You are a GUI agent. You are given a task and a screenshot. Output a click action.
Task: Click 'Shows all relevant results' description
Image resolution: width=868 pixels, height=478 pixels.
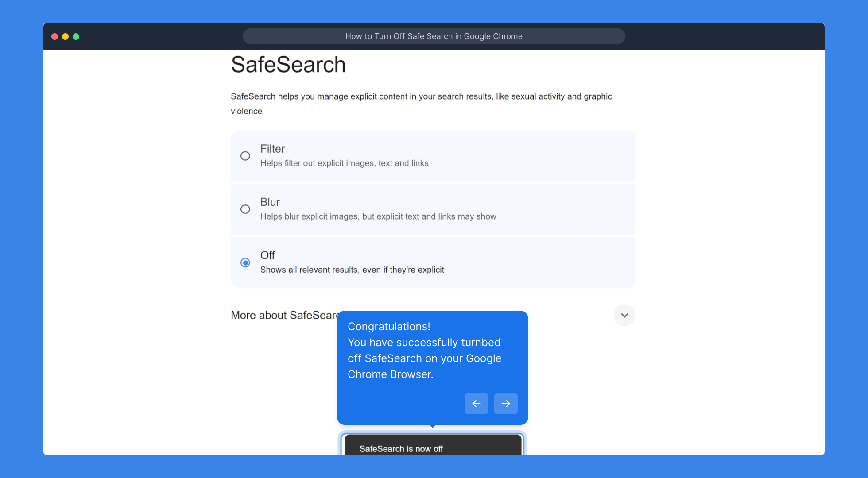coord(352,270)
